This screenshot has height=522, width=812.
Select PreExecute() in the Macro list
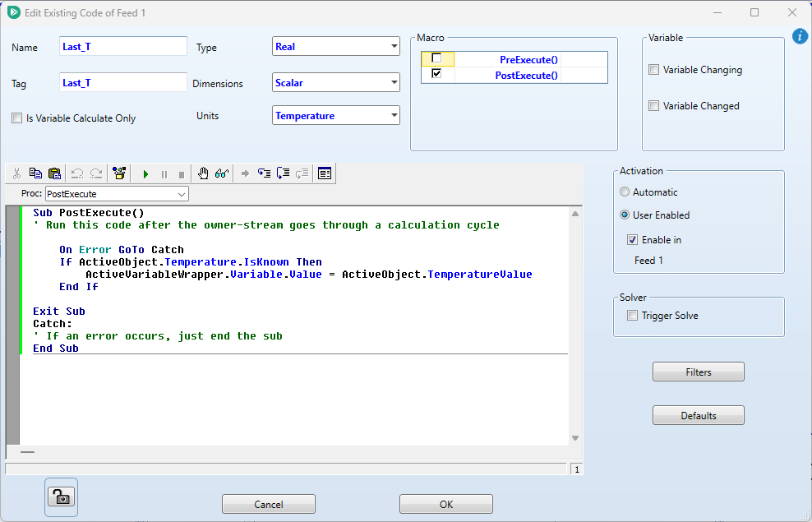coord(528,59)
